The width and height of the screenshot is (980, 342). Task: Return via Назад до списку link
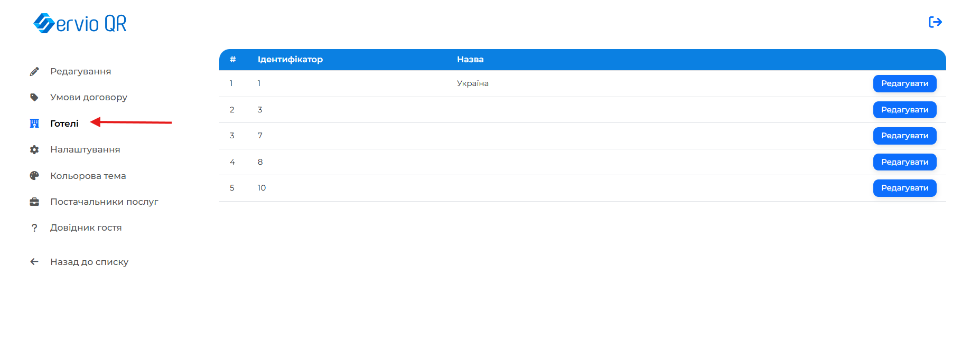point(89,262)
